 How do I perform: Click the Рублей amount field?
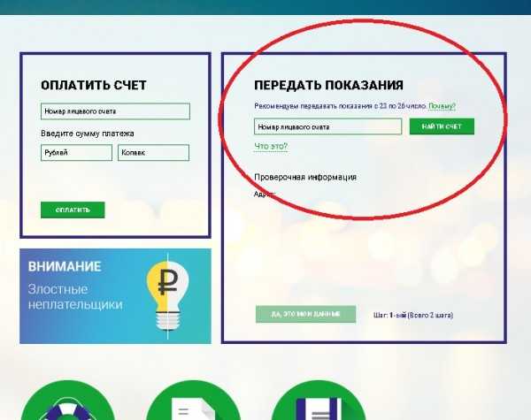coord(76,153)
